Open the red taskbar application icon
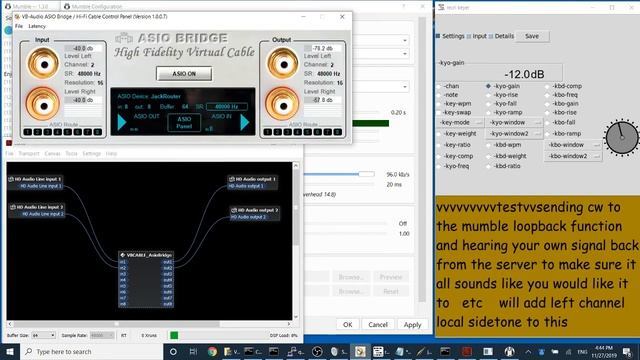640x360 pixels. coord(467,351)
